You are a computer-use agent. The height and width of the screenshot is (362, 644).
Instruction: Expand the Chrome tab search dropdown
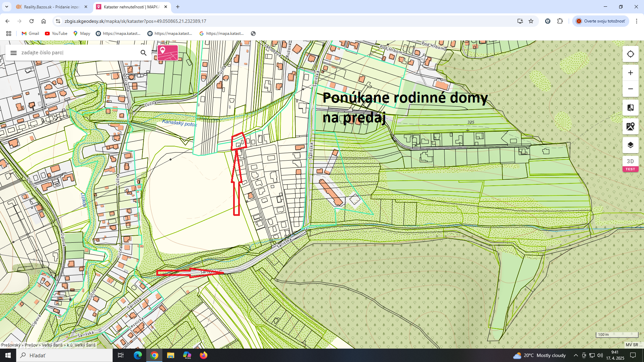pos(7,7)
